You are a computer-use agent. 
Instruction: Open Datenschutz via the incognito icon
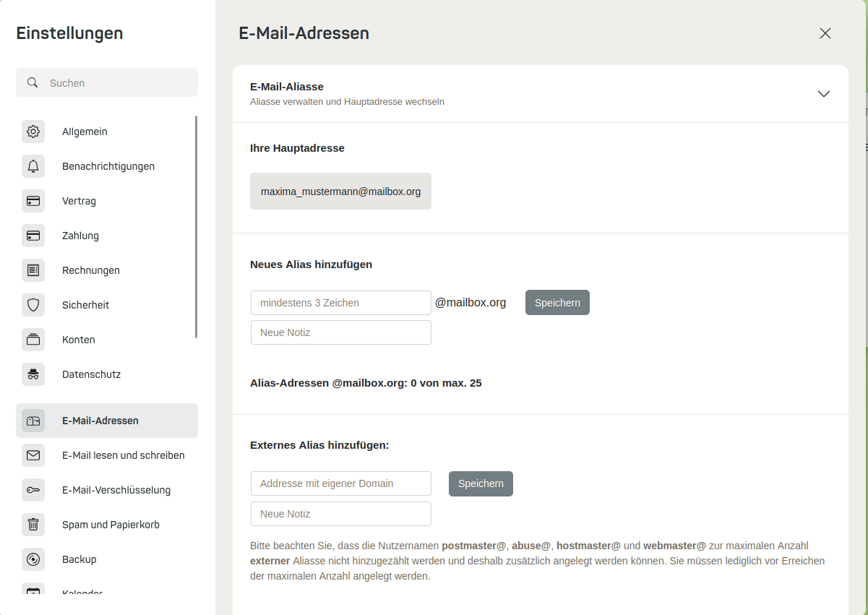pos(33,374)
